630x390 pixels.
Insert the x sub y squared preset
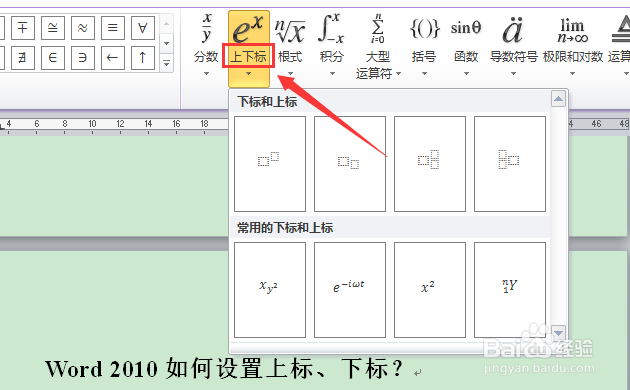(270, 290)
